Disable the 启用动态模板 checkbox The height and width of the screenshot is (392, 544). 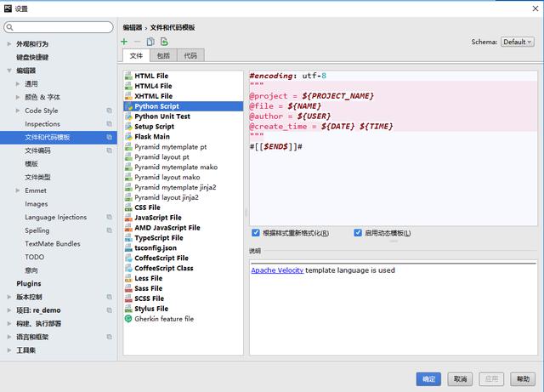(x=358, y=233)
